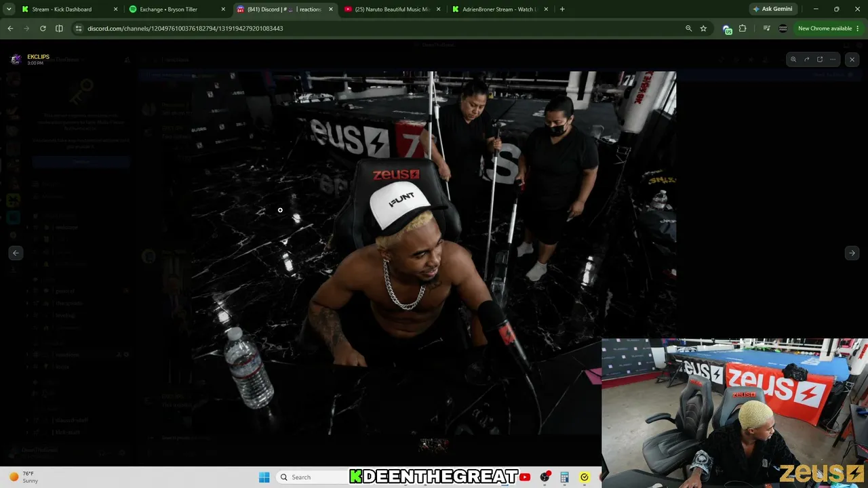Close the Discord image viewer
The image size is (868, 488).
(852, 60)
